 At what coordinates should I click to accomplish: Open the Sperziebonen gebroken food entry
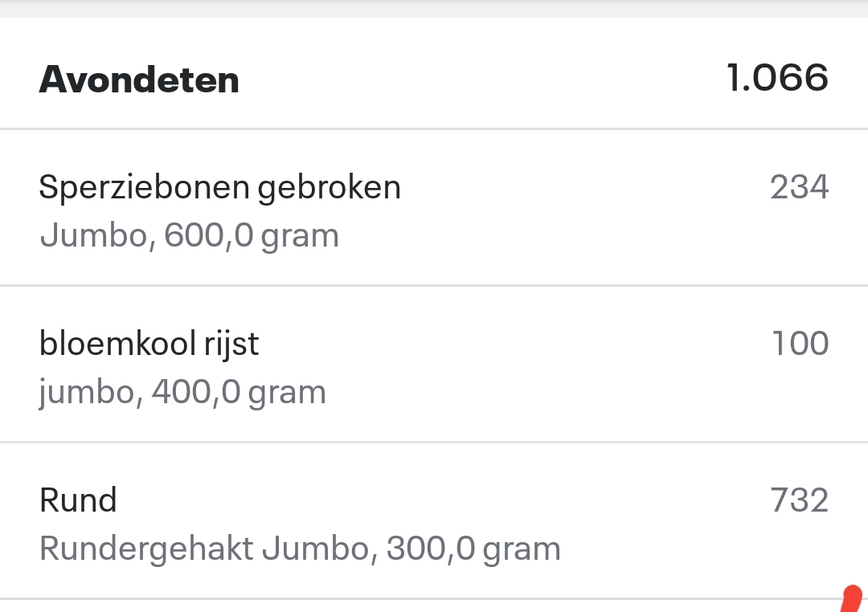(x=220, y=186)
